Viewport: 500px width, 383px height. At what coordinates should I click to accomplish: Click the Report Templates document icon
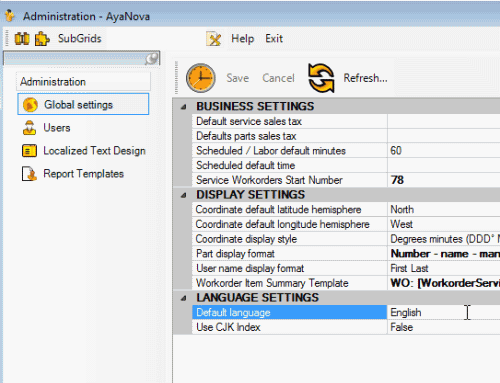(29, 174)
